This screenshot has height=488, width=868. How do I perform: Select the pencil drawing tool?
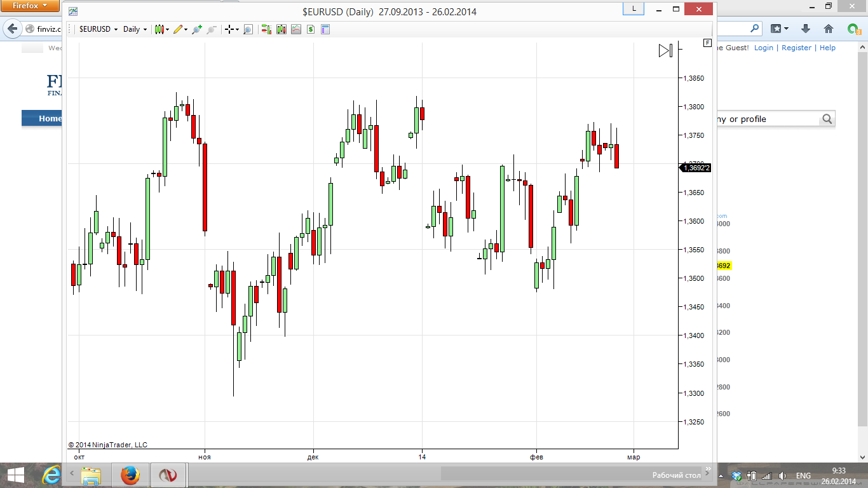pyautogui.click(x=178, y=29)
